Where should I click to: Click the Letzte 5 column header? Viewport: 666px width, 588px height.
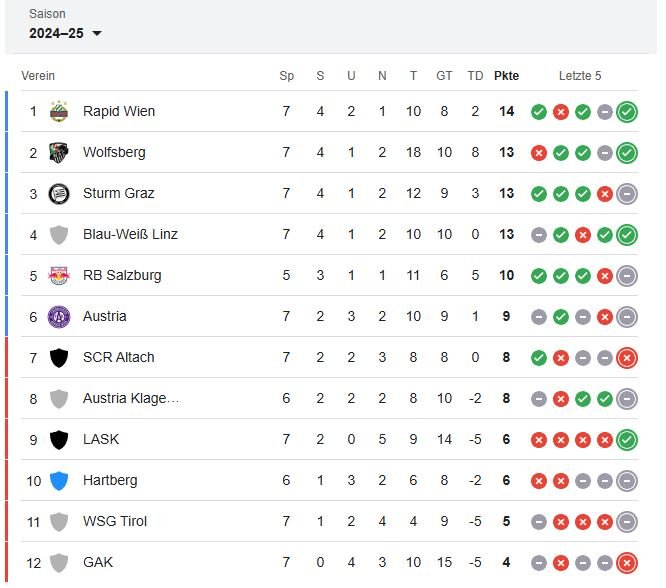tap(580, 76)
